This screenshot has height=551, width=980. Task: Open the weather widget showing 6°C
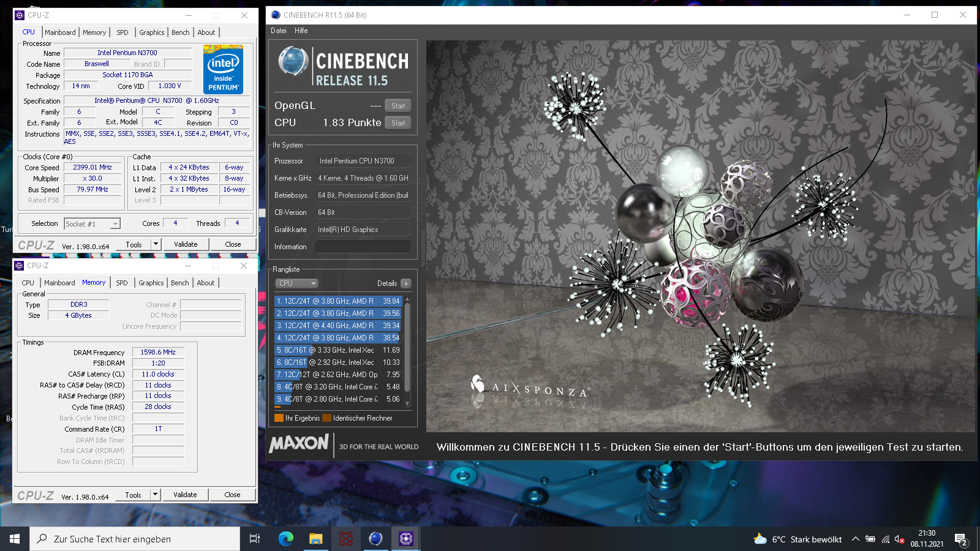point(797,539)
